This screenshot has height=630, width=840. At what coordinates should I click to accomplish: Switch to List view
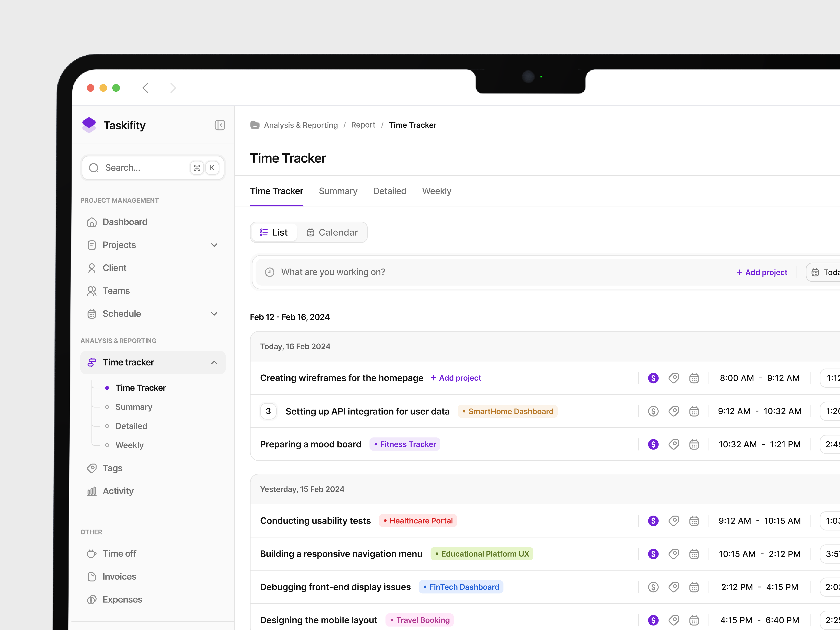[x=274, y=232]
